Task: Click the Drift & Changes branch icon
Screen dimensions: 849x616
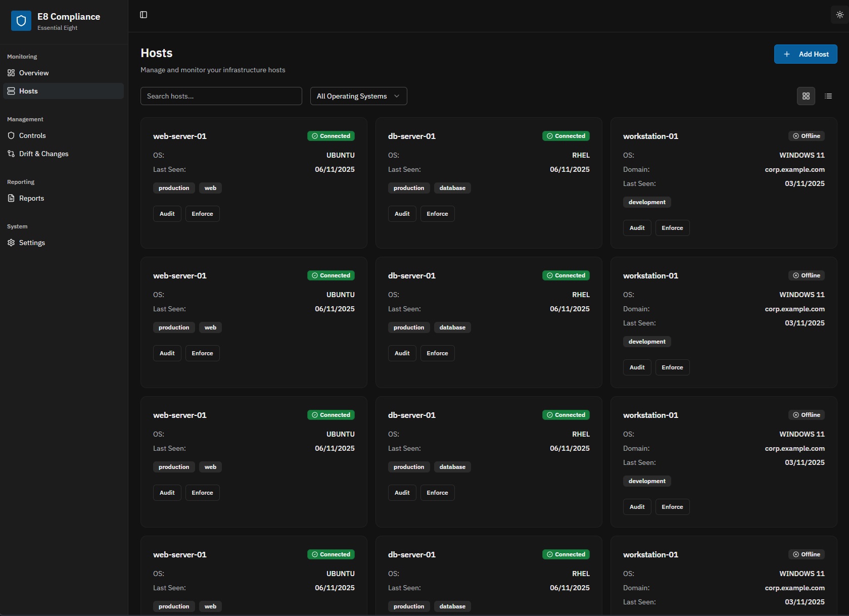Action: [x=11, y=154]
